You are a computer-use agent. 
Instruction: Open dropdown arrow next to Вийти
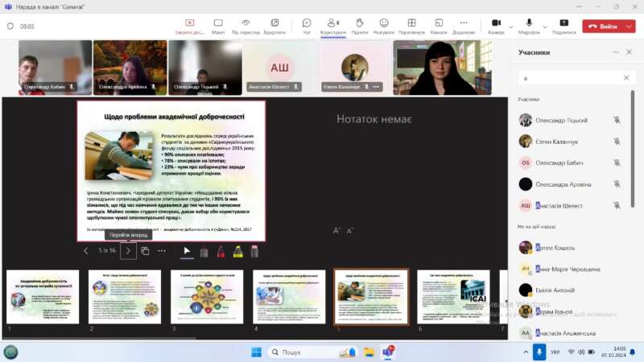630,26
